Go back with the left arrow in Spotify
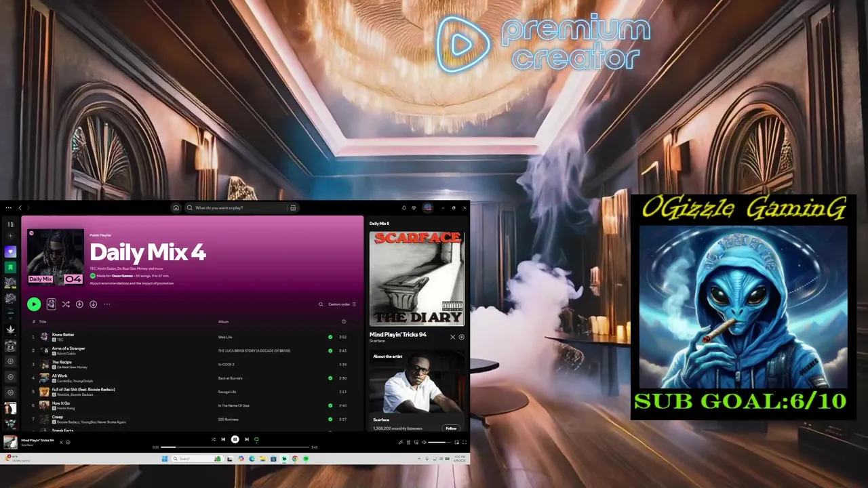Viewport: 868px width, 488px height. 20,208
